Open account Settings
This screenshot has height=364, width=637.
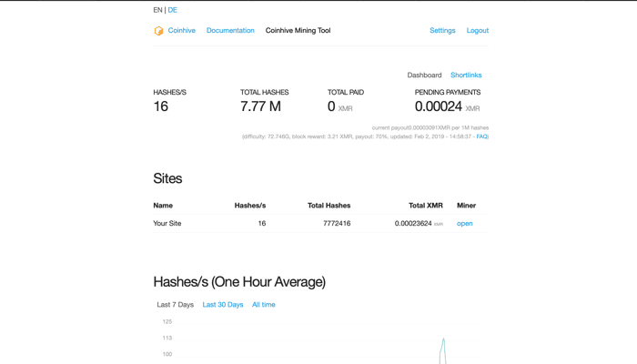click(x=442, y=30)
